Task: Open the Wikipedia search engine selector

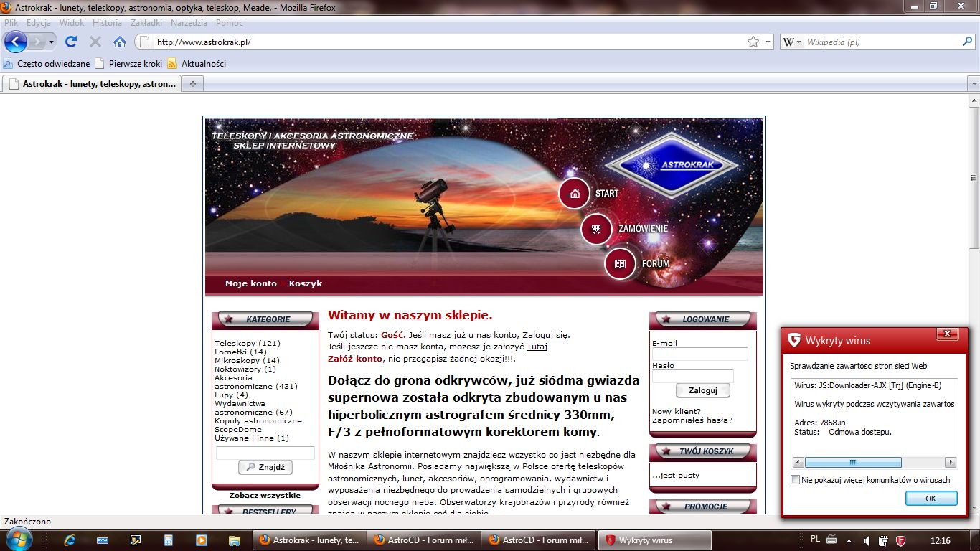Action: [792, 42]
